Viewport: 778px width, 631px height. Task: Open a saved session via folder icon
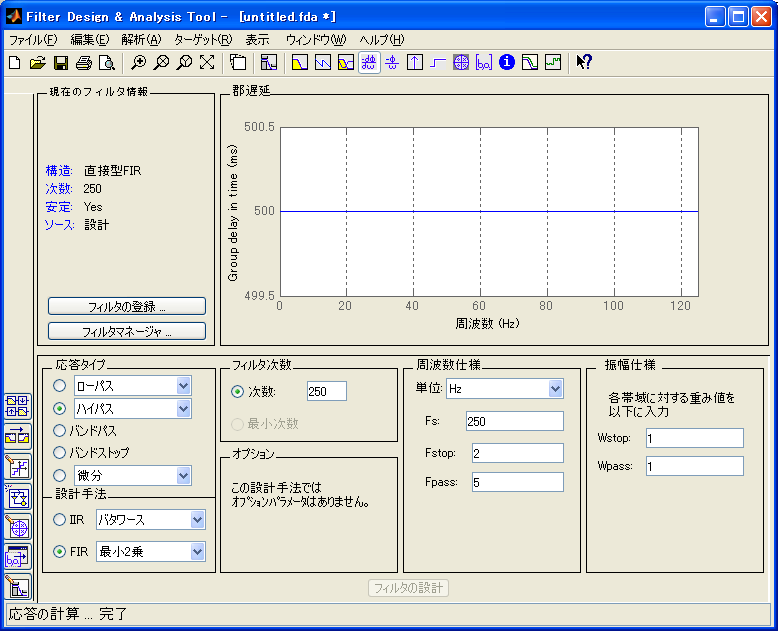pos(38,63)
